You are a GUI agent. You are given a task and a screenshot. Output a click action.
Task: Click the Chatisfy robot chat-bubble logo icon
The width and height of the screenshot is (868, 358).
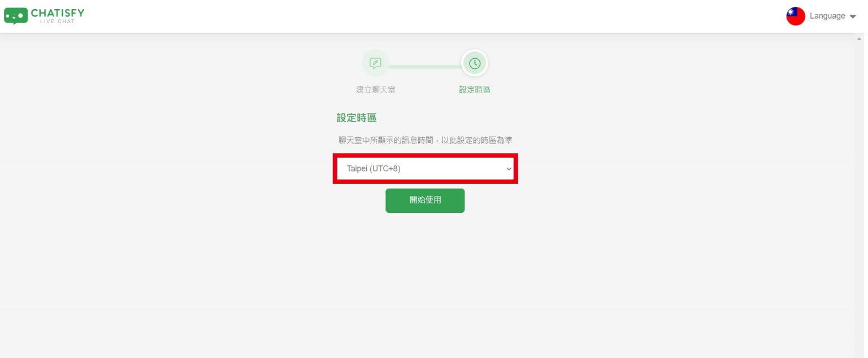coord(16,16)
